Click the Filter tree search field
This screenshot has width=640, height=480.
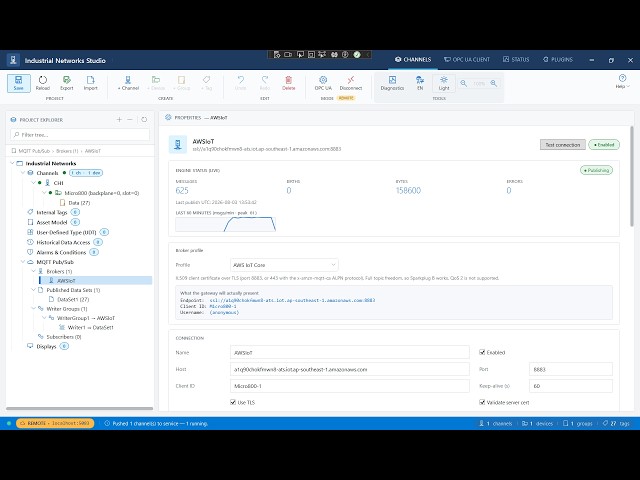tap(80, 135)
